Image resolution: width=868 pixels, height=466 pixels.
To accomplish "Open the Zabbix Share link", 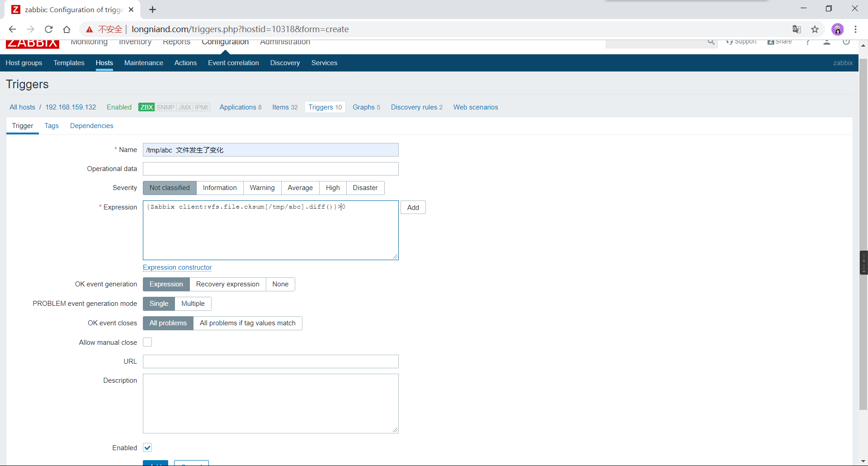I will click(x=780, y=42).
